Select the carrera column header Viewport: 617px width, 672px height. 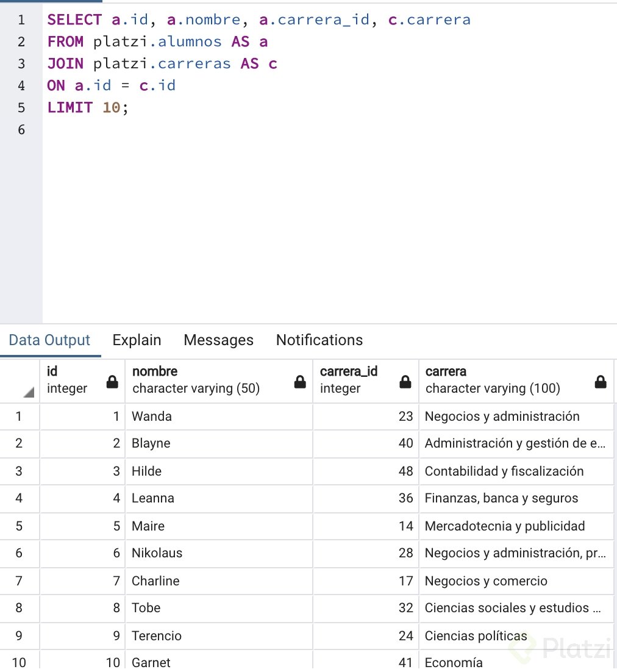coord(500,380)
